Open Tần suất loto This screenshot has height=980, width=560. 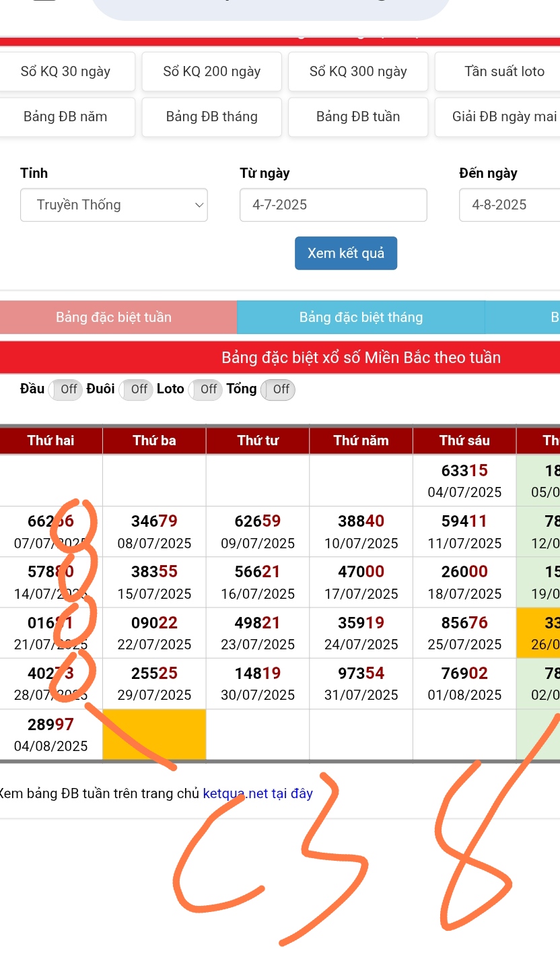[503, 71]
